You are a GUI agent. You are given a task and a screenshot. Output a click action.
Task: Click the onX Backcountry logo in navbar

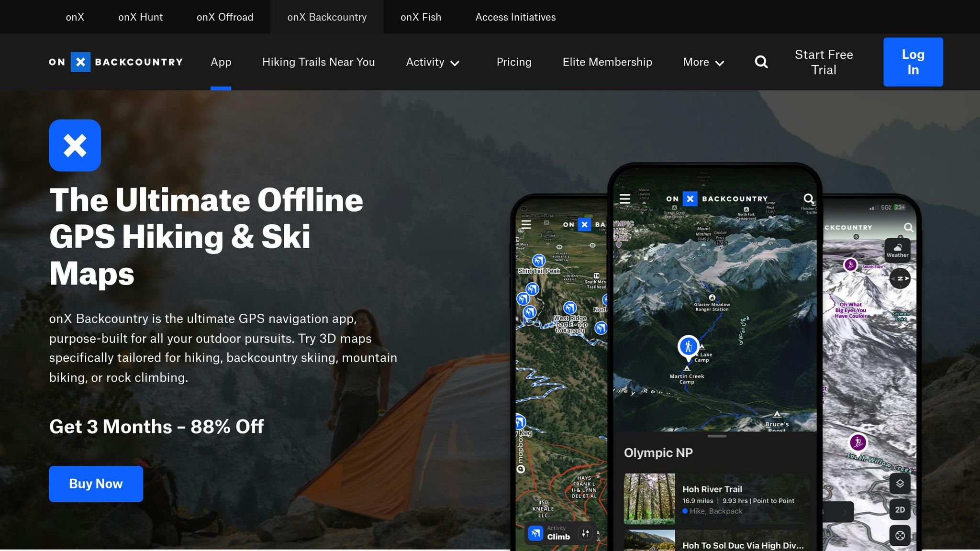[116, 62]
